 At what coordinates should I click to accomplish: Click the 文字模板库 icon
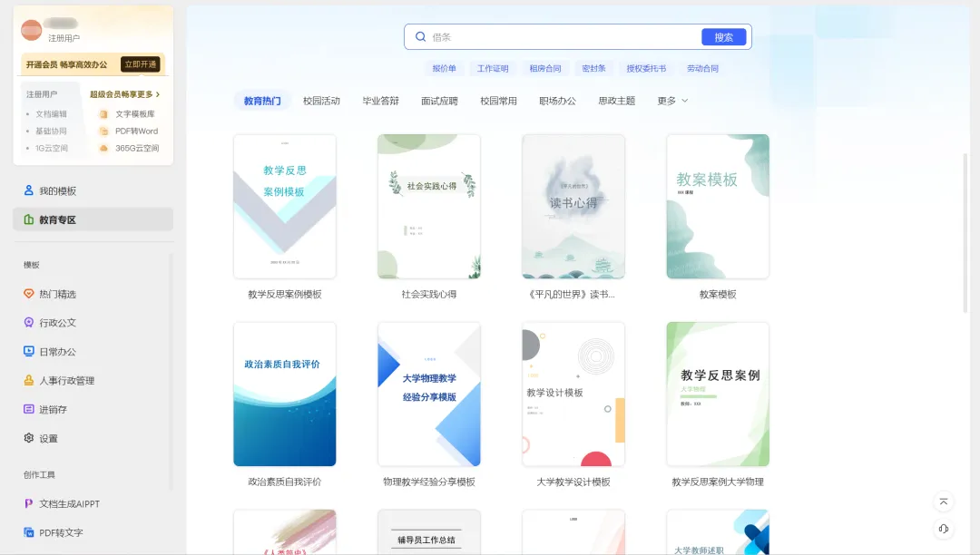[x=103, y=114]
